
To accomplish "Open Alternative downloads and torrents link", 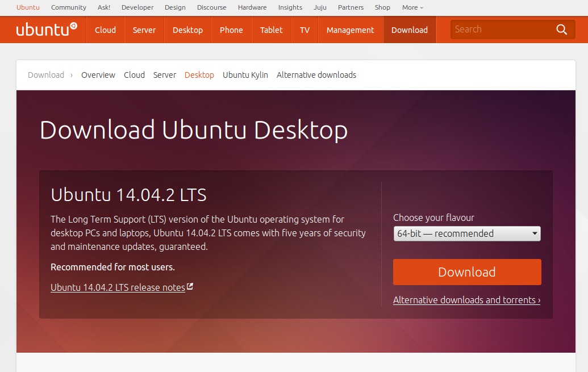I will point(466,300).
